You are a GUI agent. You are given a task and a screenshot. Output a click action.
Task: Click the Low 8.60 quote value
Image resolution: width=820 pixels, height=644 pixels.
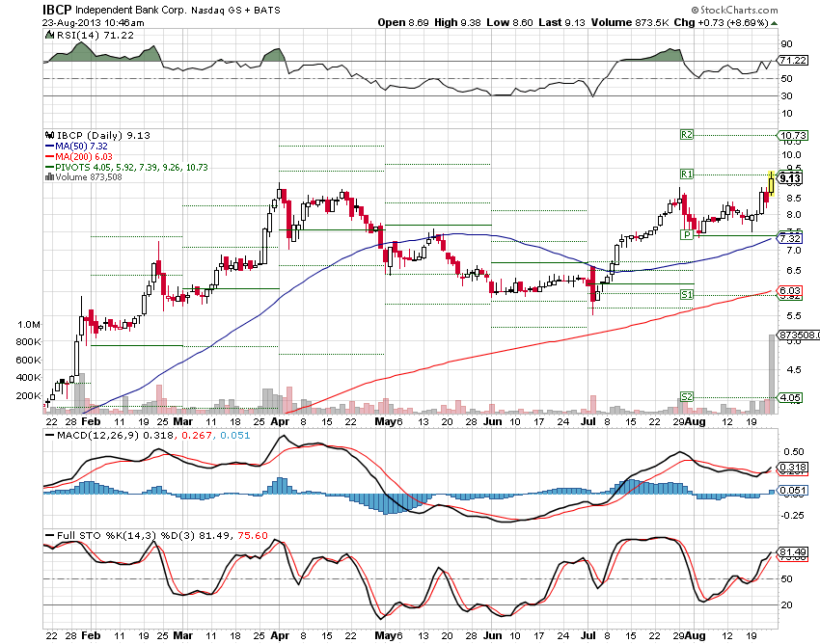[x=509, y=22]
